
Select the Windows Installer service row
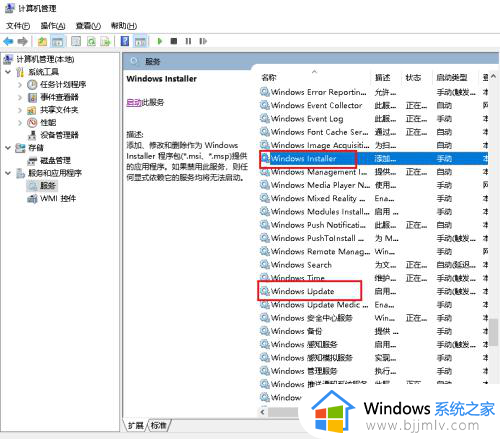(374, 159)
